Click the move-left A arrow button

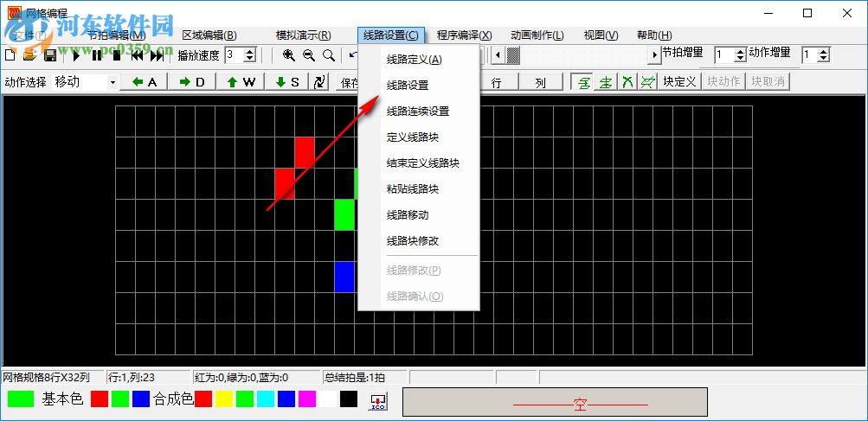pyautogui.click(x=145, y=82)
